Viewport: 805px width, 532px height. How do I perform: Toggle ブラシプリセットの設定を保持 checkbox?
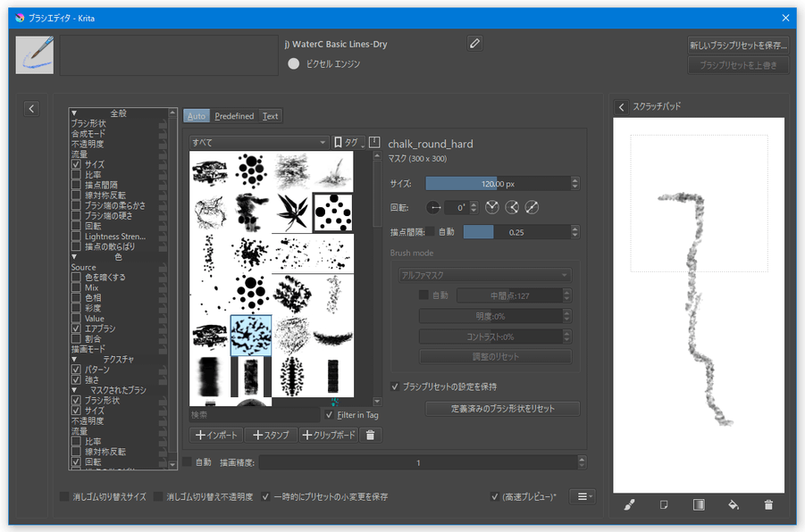point(395,387)
